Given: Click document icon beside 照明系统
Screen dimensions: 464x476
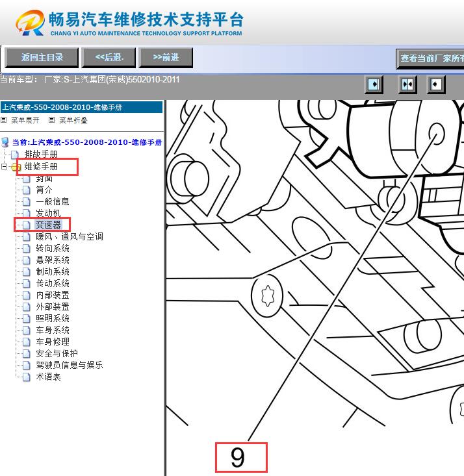Looking at the screenshot, I should coord(27,318).
